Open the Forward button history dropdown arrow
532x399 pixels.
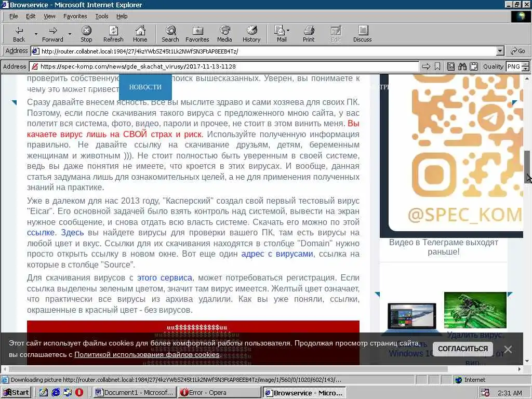(70, 34)
